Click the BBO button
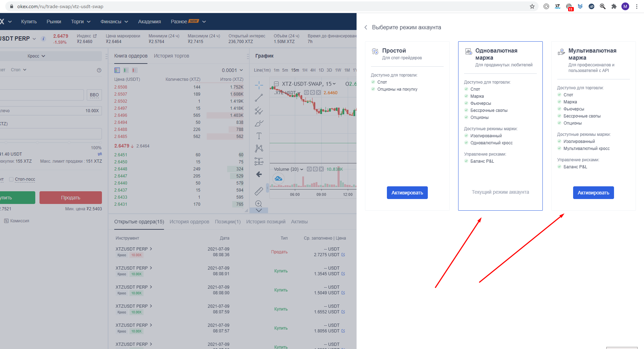Viewport: 644px width, 349px height. pyautogui.click(x=94, y=95)
